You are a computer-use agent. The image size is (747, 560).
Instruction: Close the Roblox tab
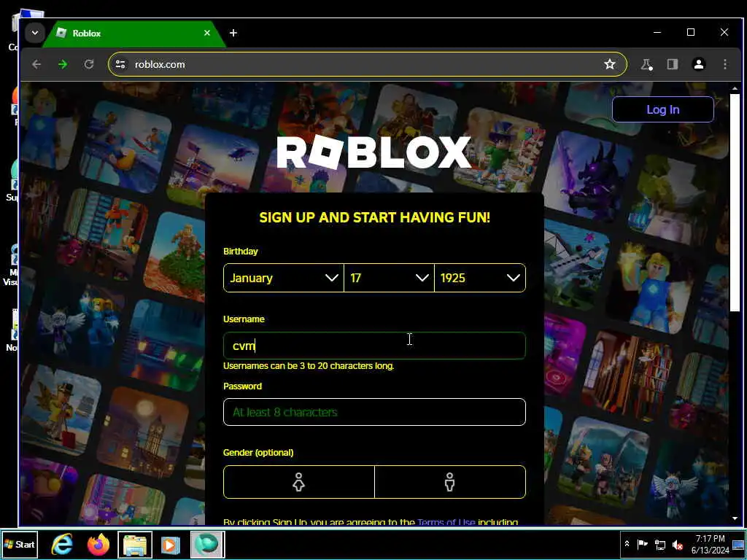(206, 33)
